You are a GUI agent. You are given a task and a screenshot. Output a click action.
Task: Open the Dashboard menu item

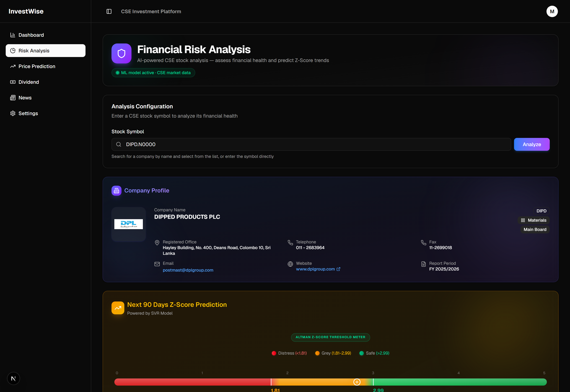tap(45, 35)
